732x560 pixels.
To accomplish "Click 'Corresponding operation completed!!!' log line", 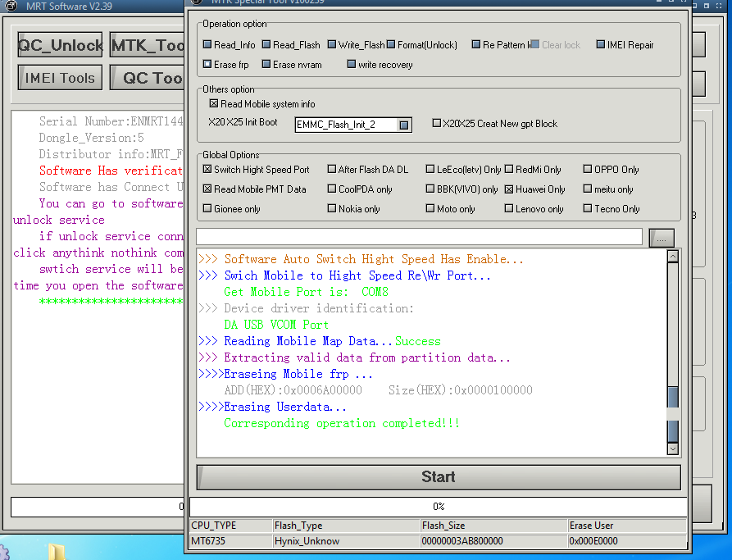I will pyautogui.click(x=342, y=423).
